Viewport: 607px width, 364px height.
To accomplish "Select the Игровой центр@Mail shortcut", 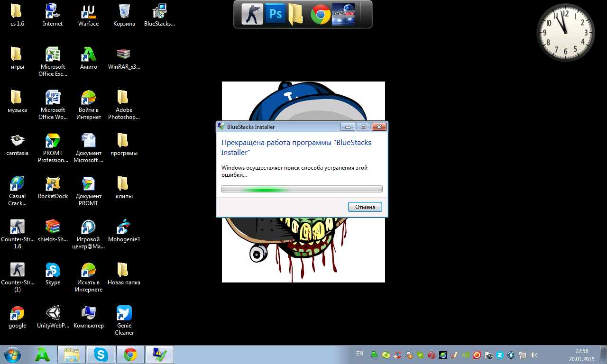I will click(x=89, y=234).
